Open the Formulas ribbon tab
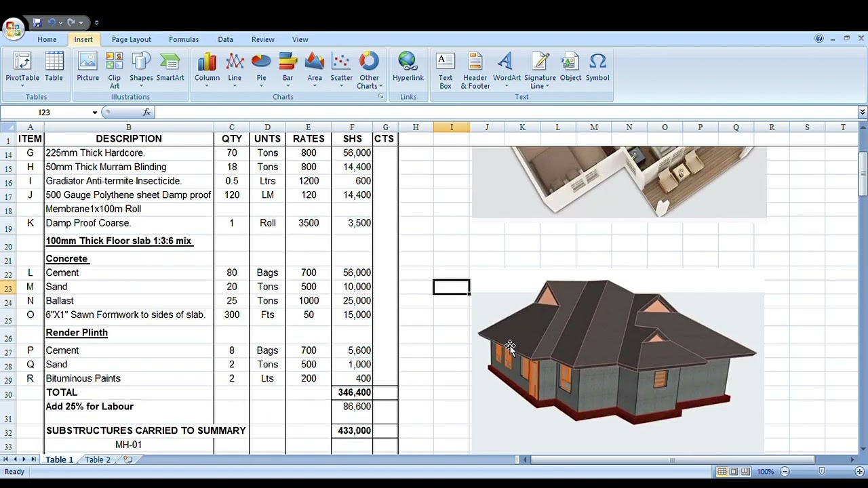 click(184, 39)
